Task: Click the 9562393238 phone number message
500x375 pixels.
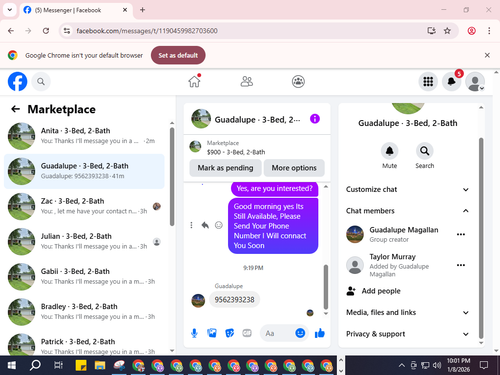Action: (x=234, y=300)
